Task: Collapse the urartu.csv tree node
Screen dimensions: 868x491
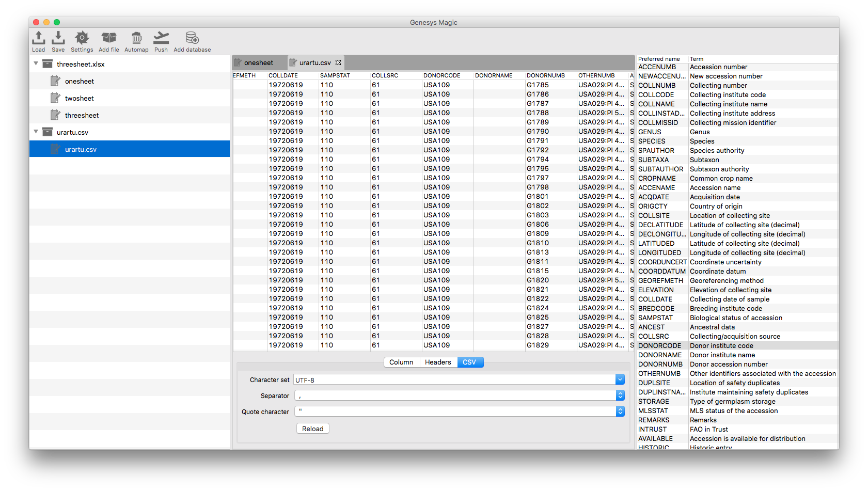Action: (x=36, y=132)
